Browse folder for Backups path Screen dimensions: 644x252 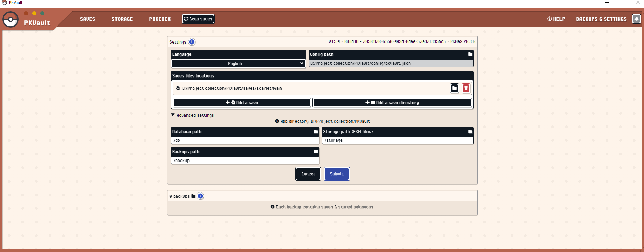[316, 152]
